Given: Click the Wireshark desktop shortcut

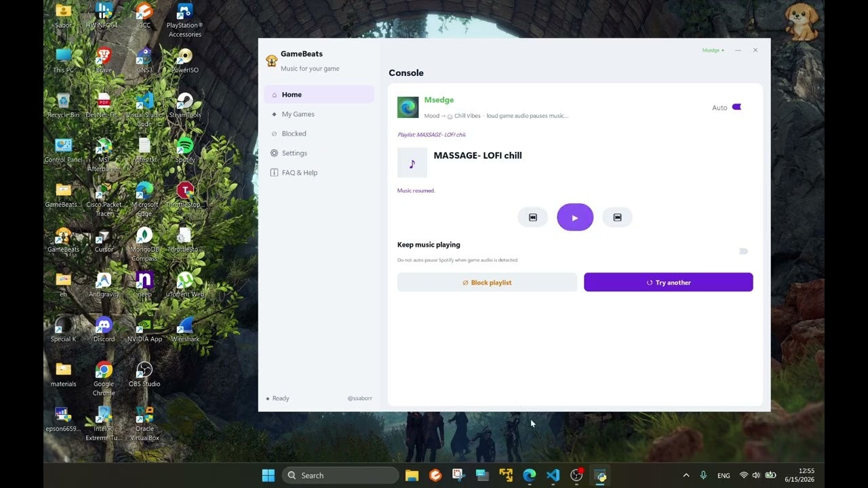Looking at the screenshot, I should click(x=184, y=329).
